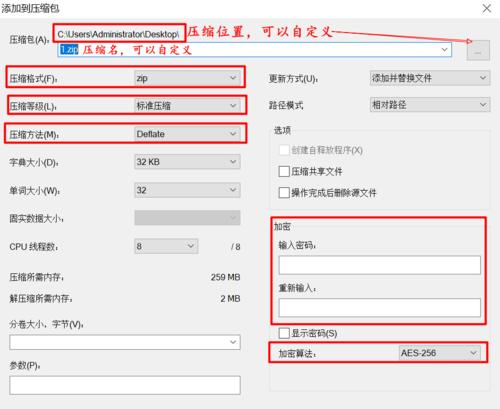The height and width of the screenshot is (409, 500).
Task: Click the 重新输入 password field
Action: point(380,307)
